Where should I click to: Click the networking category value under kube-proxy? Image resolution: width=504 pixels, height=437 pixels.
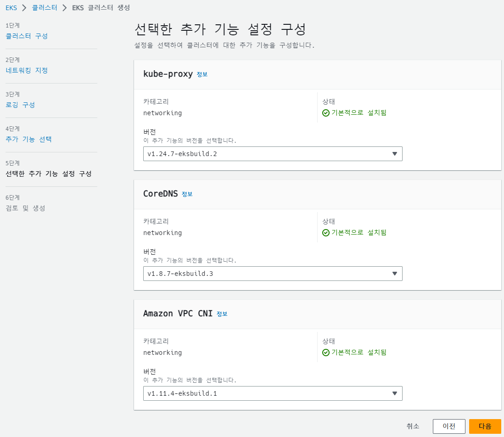162,113
